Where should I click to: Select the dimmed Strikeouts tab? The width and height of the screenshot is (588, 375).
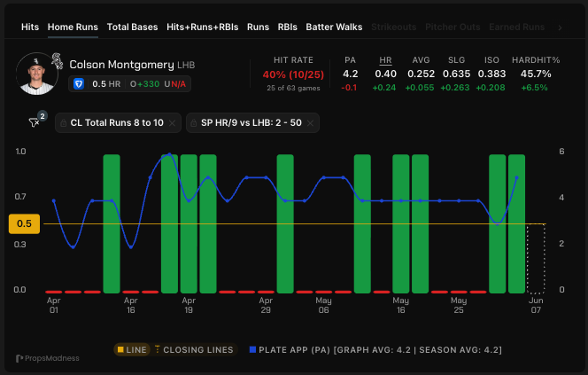[x=394, y=27]
